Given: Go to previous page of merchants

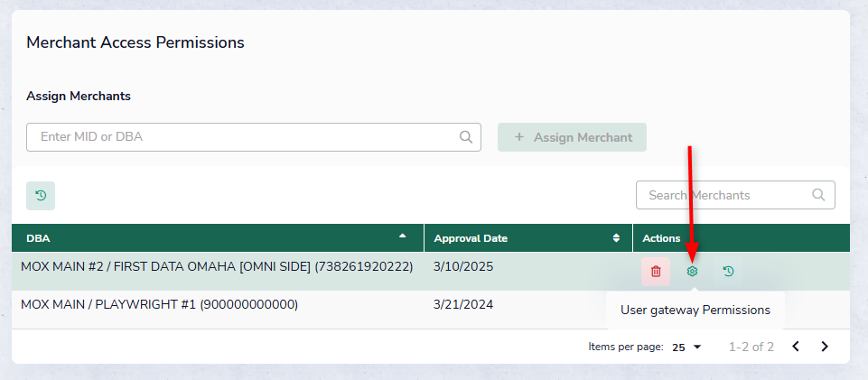Looking at the screenshot, I should click(796, 347).
